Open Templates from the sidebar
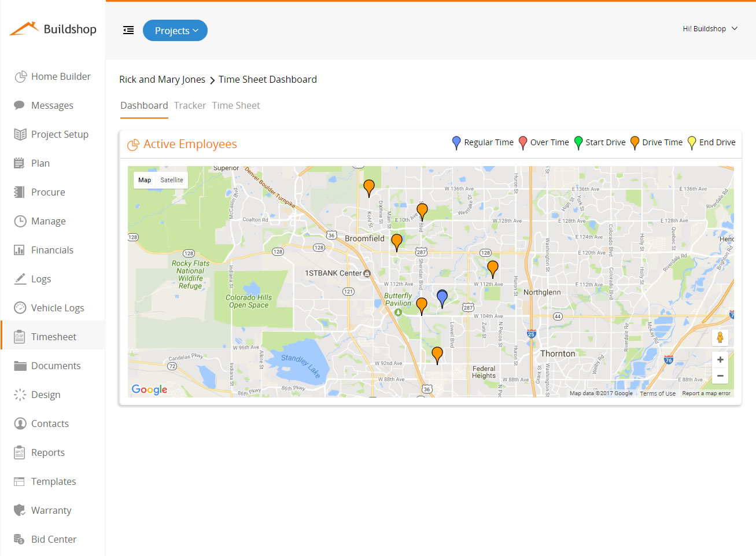Viewport: 756px width, 556px height. 53,481
